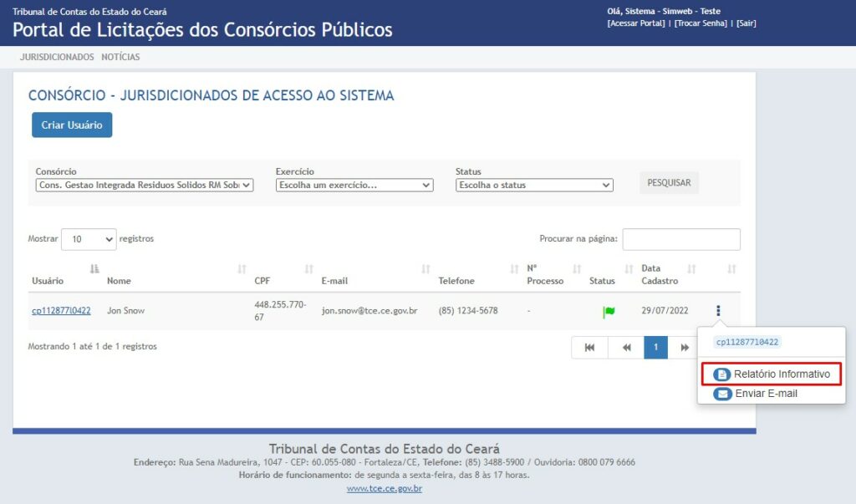Viewport: 856px width, 504px height.
Task: Select Relatório Informativo from the popup menu
Action: [772, 374]
